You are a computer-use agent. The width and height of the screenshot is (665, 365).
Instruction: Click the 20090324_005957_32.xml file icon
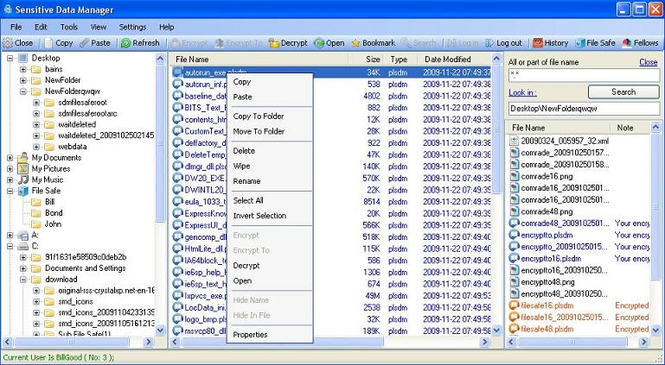(514, 140)
